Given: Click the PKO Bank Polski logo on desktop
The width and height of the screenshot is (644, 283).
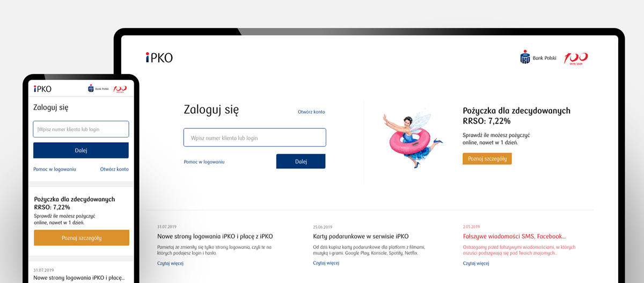Looking at the screenshot, I should [538, 57].
